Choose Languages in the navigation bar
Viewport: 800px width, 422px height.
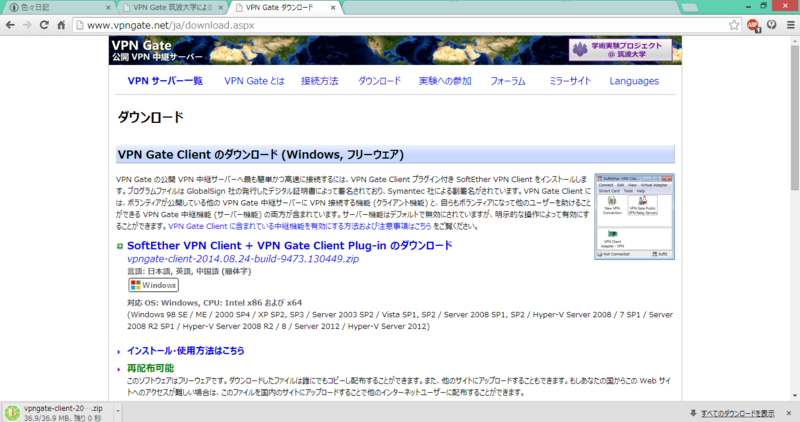coord(634,81)
